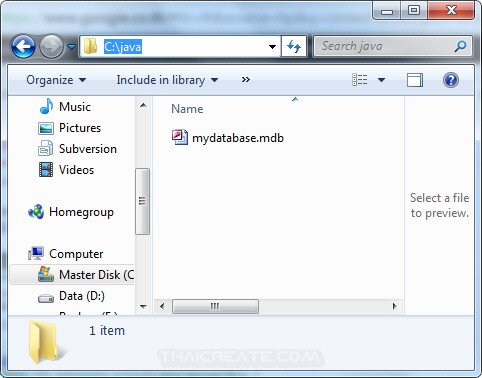Open Homegroup in the navigation pane
Viewport: 482px width, 378px height.
pos(81,212)
